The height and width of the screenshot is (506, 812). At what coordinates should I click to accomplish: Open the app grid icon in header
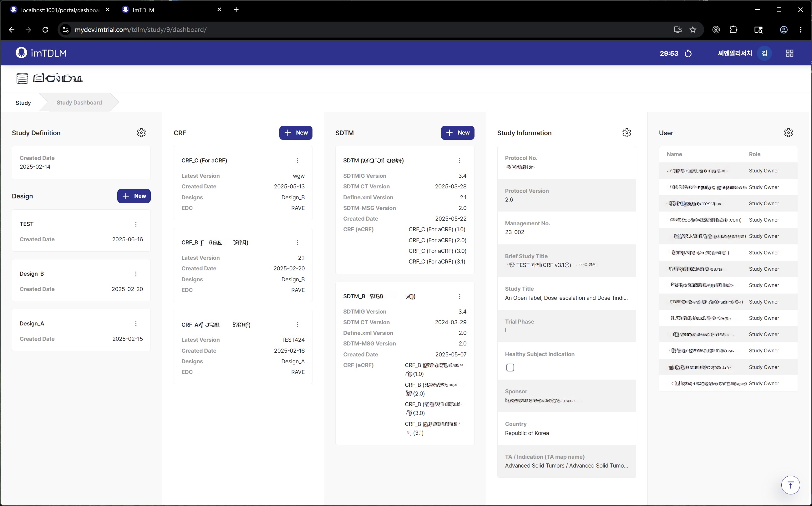[x=789, y=53]
